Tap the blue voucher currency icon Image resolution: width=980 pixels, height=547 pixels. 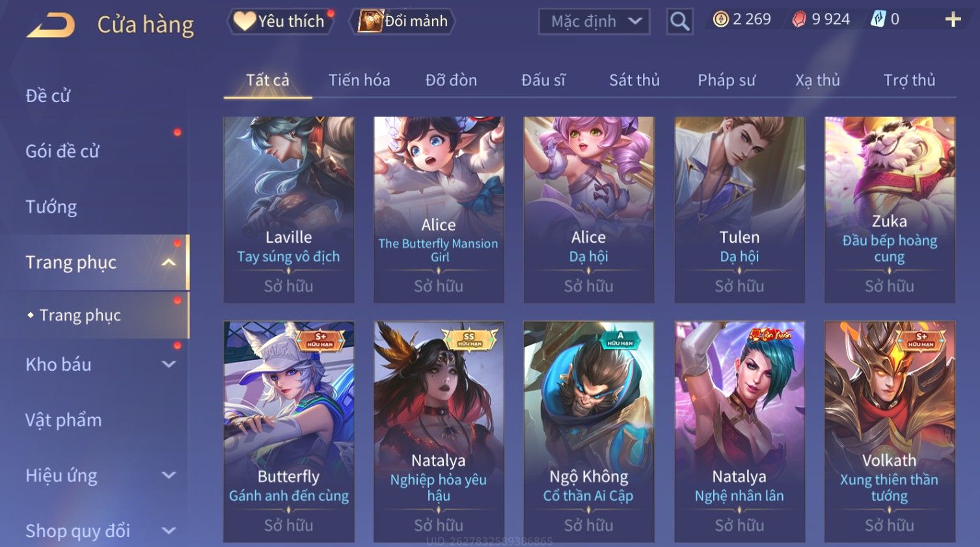click(x=878, y=20)
